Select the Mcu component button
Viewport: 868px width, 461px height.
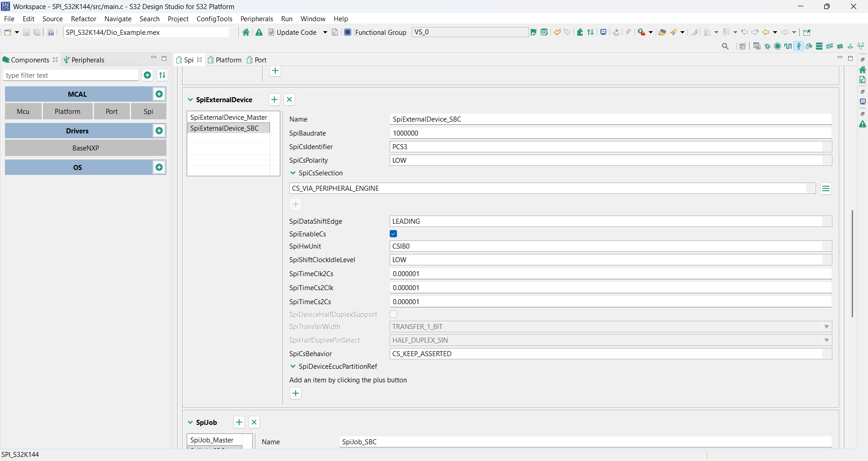tap(23, 111)
